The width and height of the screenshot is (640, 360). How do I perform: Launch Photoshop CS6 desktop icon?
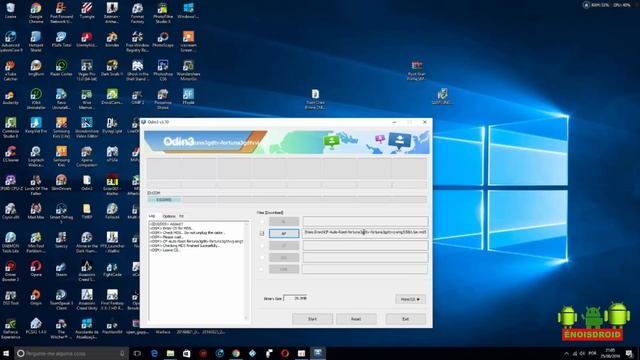(x=163, y=70)
